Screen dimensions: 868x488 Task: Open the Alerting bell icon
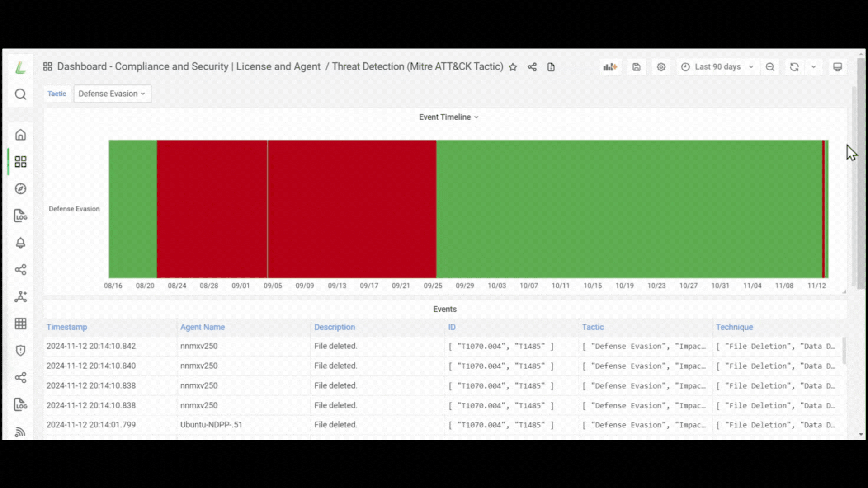20,243
